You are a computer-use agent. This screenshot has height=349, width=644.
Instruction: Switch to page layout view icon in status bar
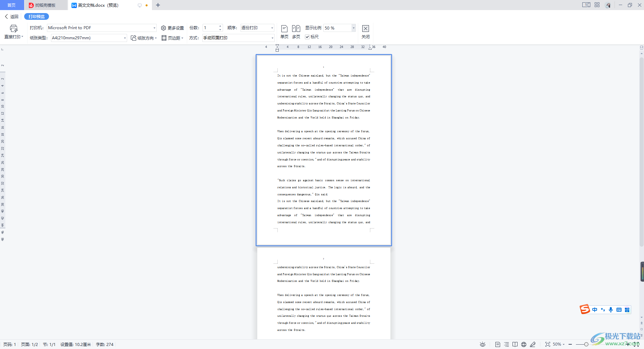498,344
